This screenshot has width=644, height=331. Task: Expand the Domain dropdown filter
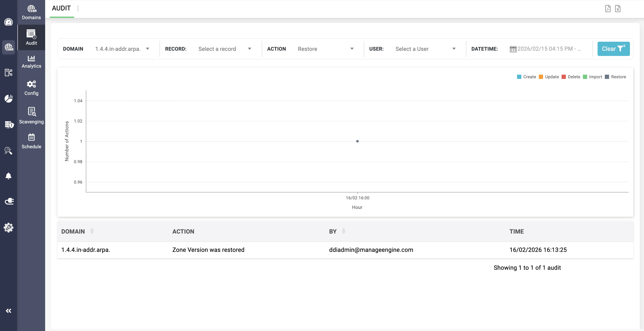coord(122,49)
